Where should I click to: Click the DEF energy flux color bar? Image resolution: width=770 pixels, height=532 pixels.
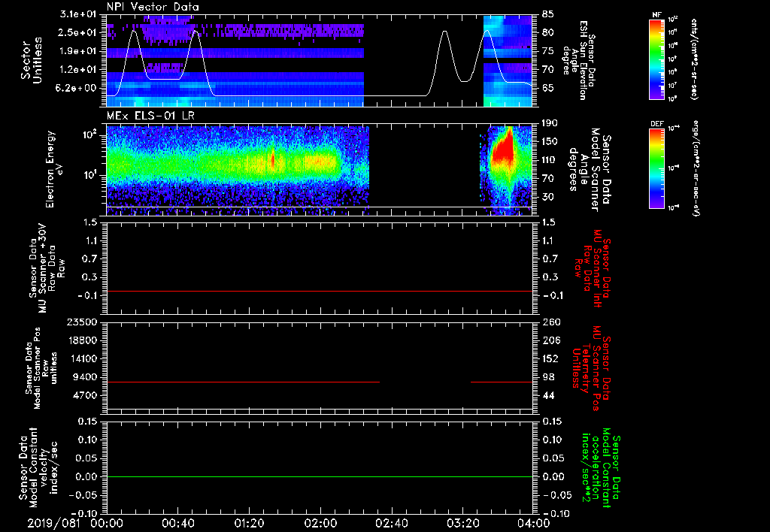(x=657, y=168)
